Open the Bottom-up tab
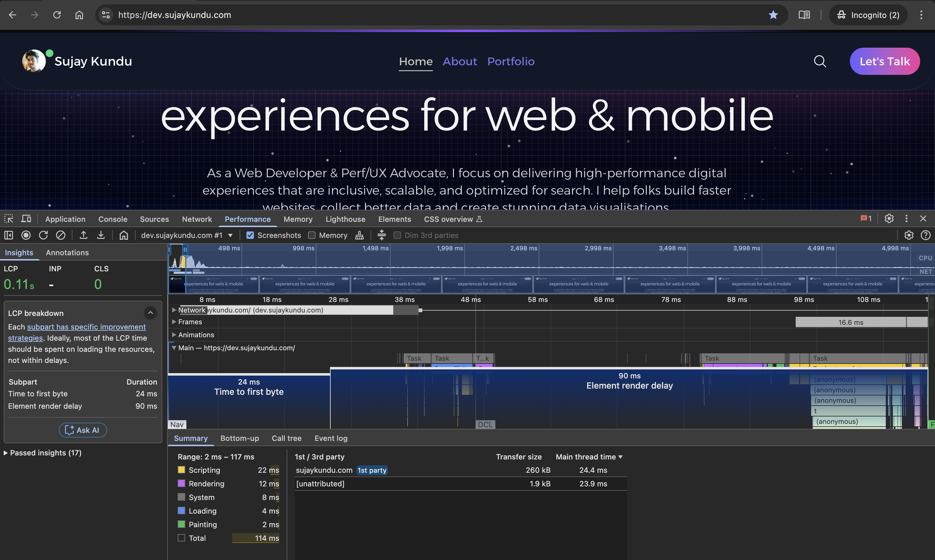Screen dimensions: 935x560 239,438
